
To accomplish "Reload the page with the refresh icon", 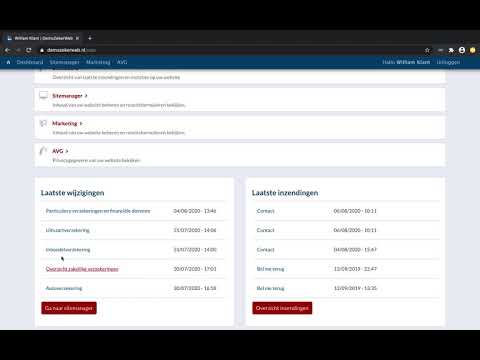I will pos(29,50).
